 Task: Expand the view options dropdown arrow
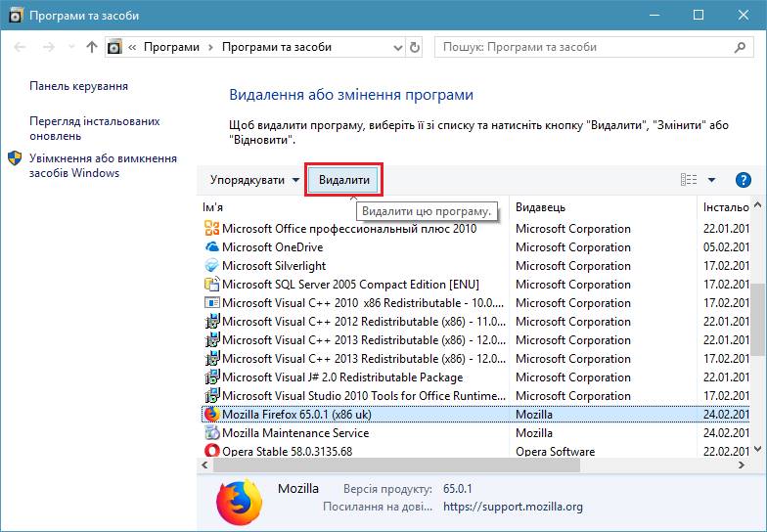[712, 180]
